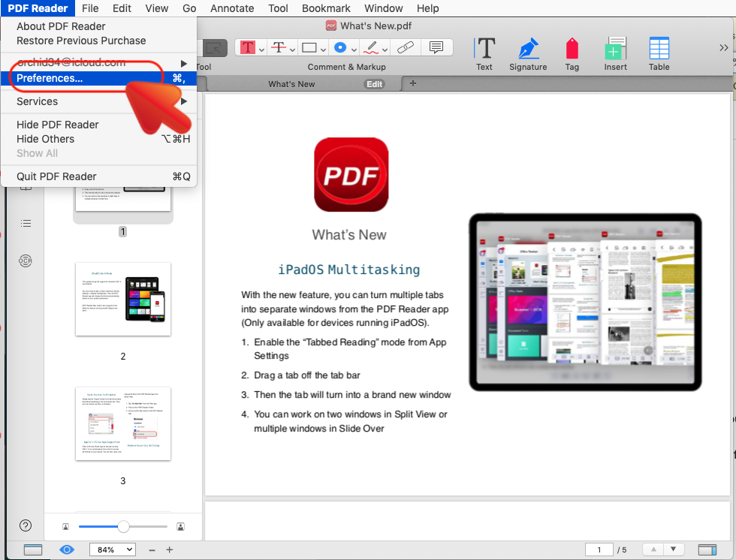Open the Tool menu
Image resolution: width=736 pixels, height=560 pixels.
pyautogui.click(x=278, y=8)
